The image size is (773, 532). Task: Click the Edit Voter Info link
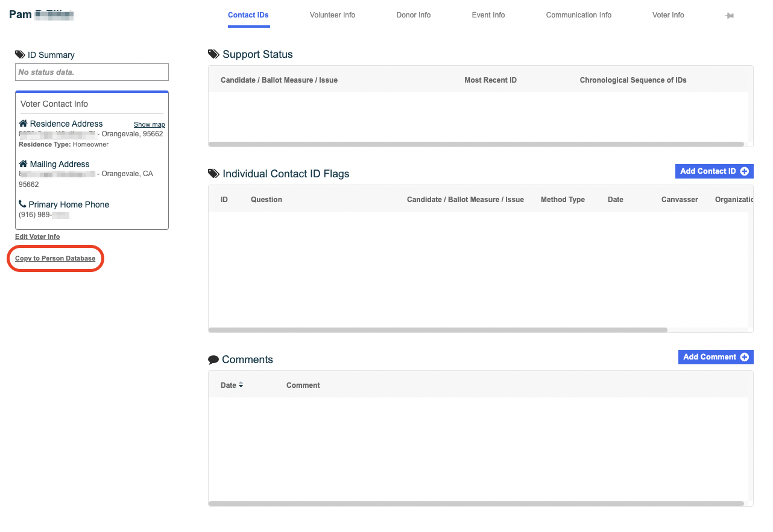pyautogui.click(x=37, y=236)
